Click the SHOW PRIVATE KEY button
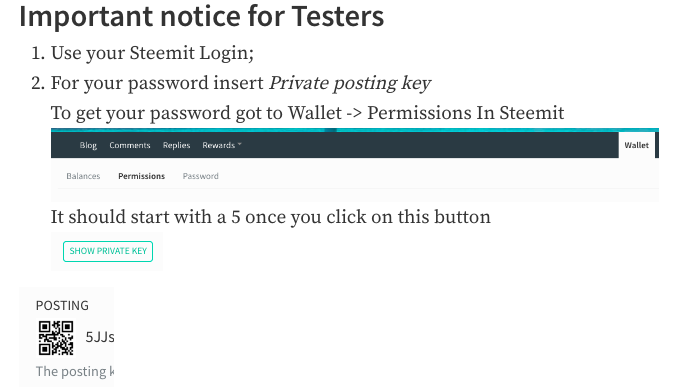698x388 pixels. [x=108, y=251]
